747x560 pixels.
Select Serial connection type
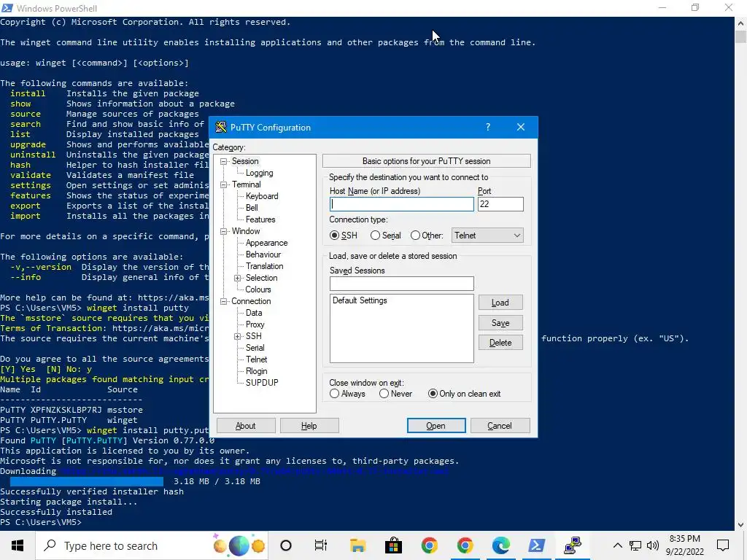(385, 236)
